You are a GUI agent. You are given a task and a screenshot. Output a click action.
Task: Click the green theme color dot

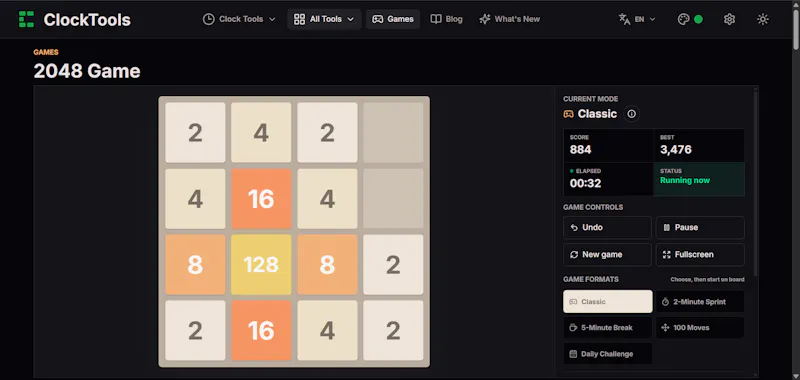(x=698, y=19)
